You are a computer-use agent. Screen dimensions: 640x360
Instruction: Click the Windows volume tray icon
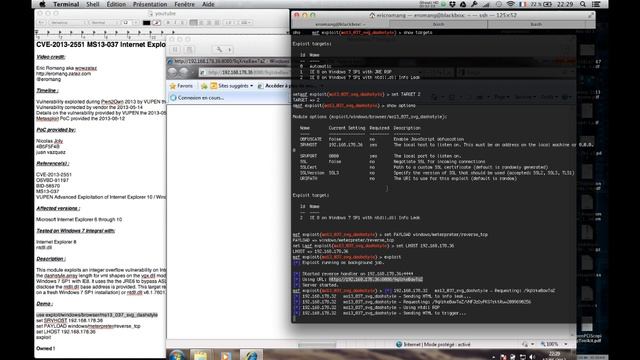pyautogui.click(x=532, y=357)
